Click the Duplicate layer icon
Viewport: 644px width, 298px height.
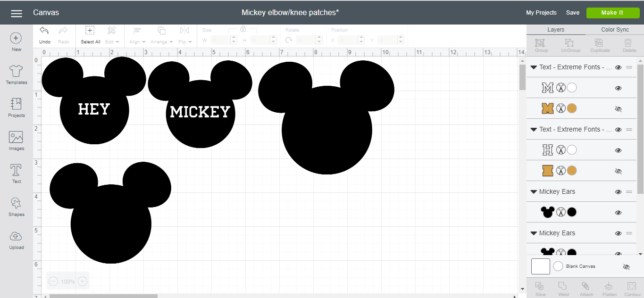(x=600, y=45)
